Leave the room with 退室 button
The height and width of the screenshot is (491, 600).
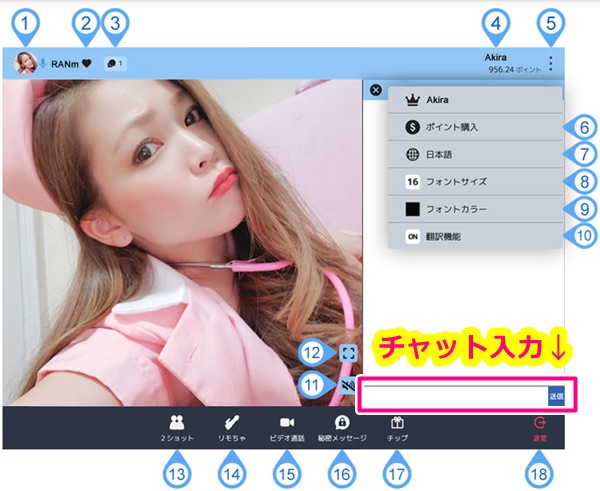pyautogui.click(x=540, y=429)
